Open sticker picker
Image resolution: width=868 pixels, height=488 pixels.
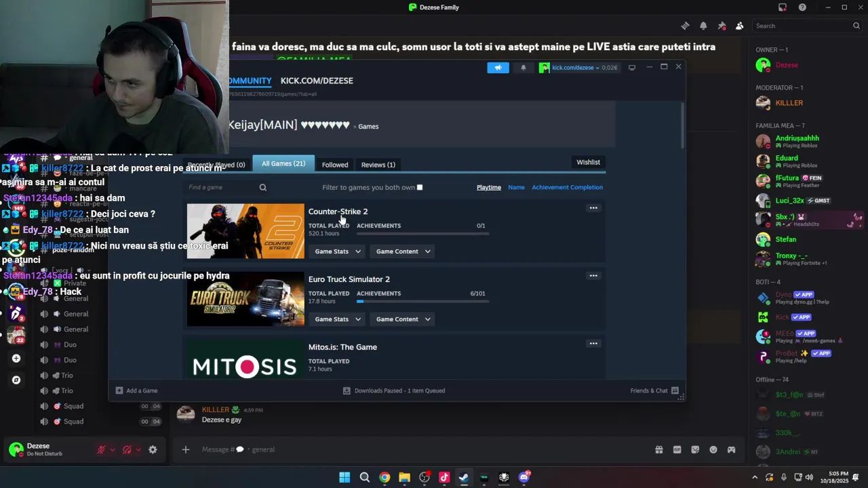tap(695, 449)
